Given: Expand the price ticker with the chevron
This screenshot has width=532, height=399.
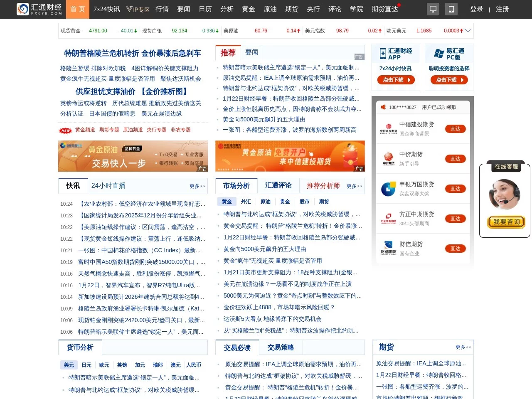Looking at the screenshot, I should click(468, 30).
